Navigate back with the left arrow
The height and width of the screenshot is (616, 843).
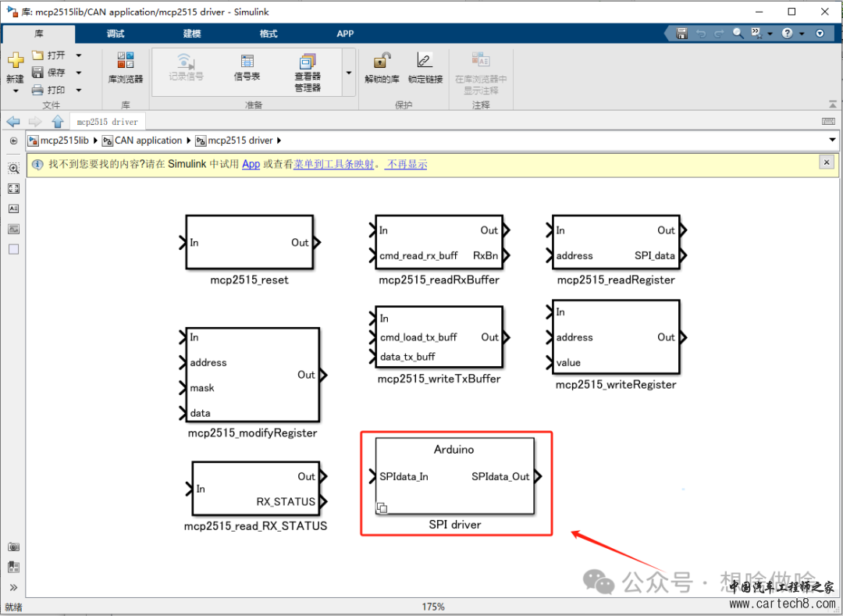point(13,122)
